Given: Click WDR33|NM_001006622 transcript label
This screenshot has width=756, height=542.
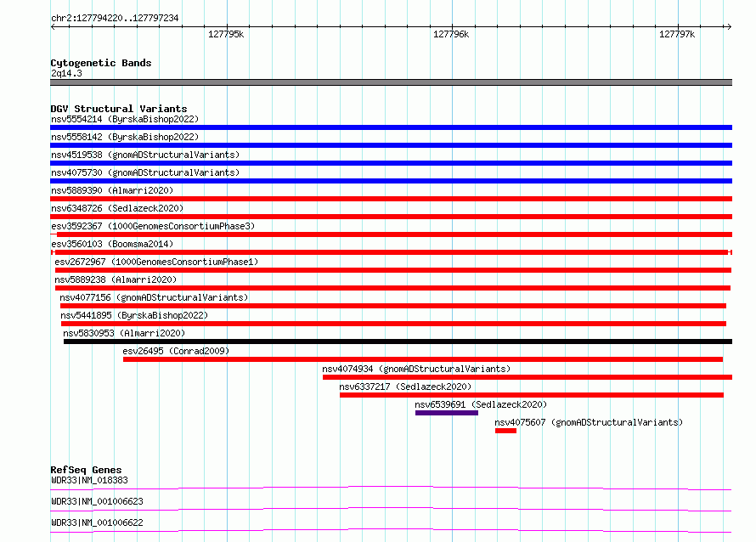Looking at the screenshot, I should click(x=97, y=522).
